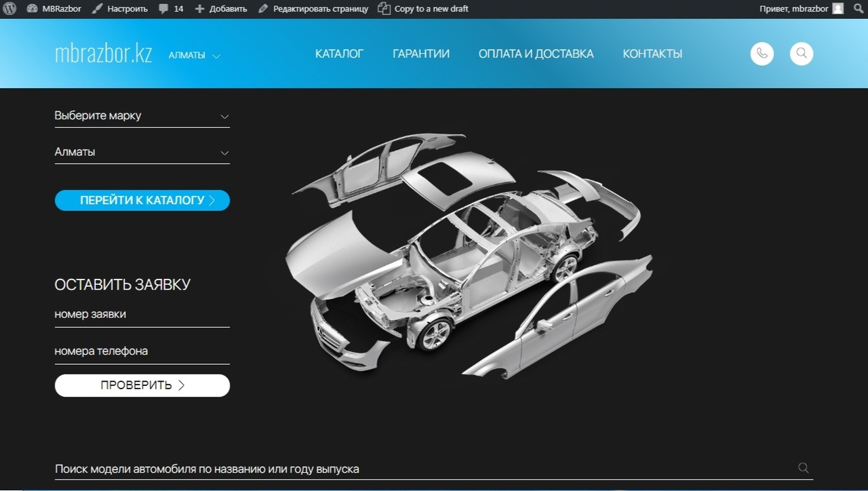The height and width of the screenshot is (491, 868).
Task: Open the comments bubble showing 14
Action: [x=172, y=9]
